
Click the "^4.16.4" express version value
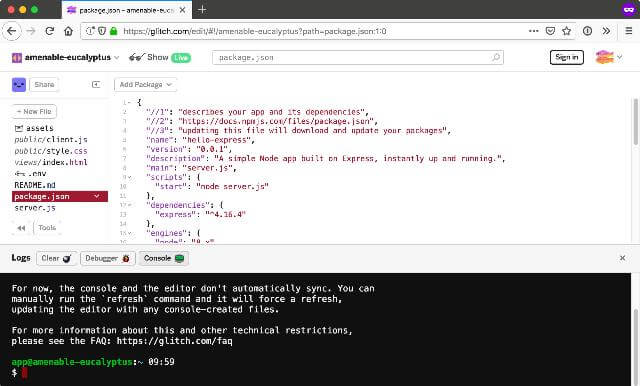point(226,214)
